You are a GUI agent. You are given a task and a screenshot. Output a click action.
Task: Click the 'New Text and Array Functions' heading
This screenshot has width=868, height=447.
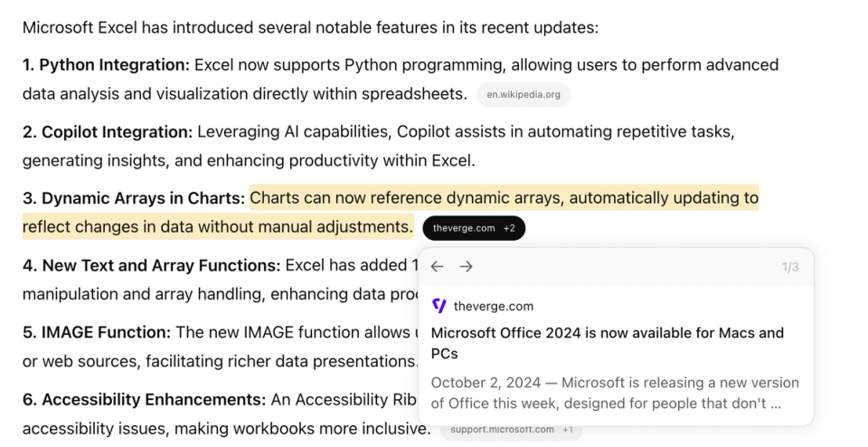[x=161, y=266]
